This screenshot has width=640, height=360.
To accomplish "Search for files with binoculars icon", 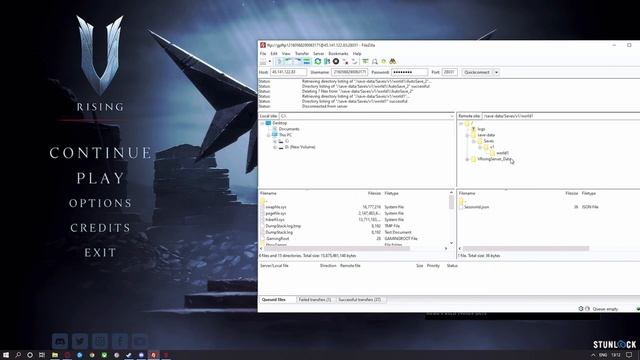I will tap(393, 62).
